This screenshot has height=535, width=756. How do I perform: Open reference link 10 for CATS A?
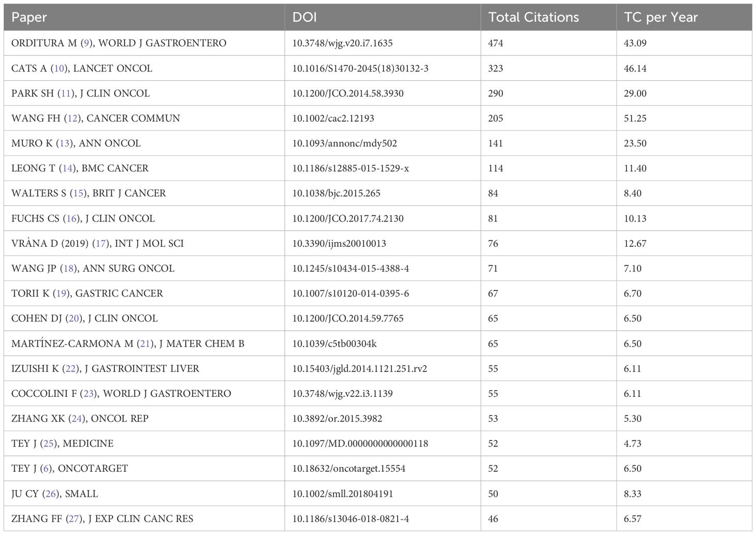pos(59,68)
